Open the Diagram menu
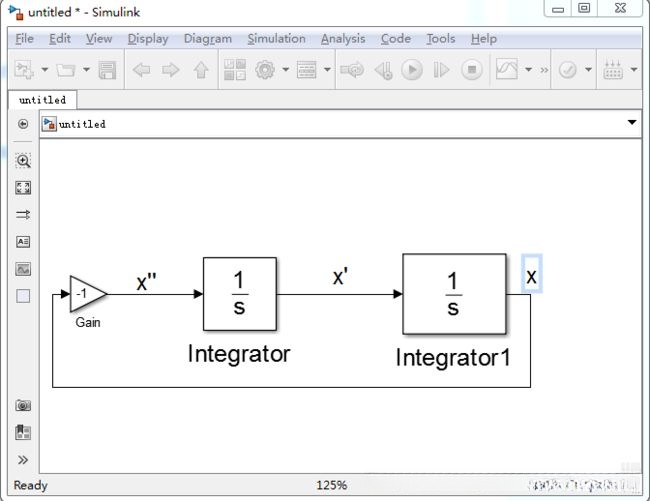Viewport: 650px width, 501px height. (208, 39)
